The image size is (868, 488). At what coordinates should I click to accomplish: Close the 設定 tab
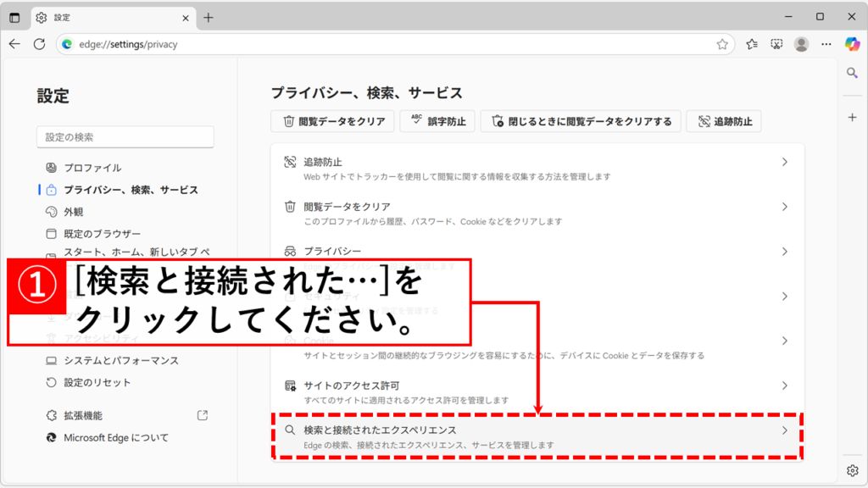pyautogui.click(x=186, y=19)
